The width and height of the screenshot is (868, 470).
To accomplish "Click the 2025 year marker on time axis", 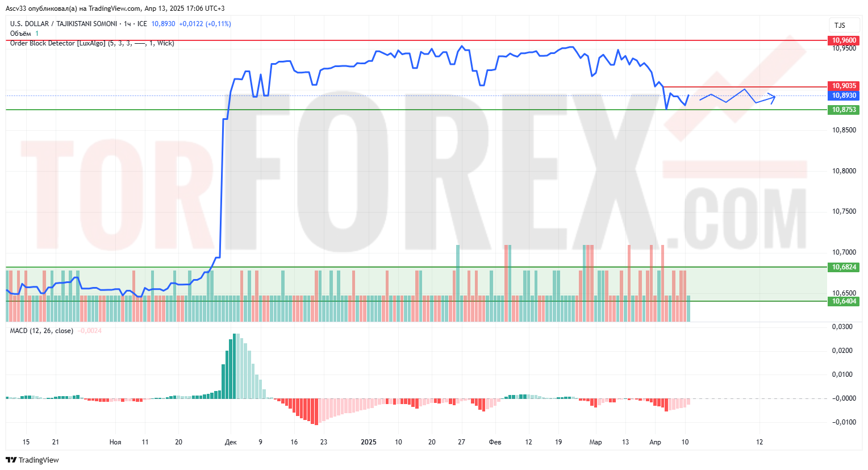I will (369, 442).
